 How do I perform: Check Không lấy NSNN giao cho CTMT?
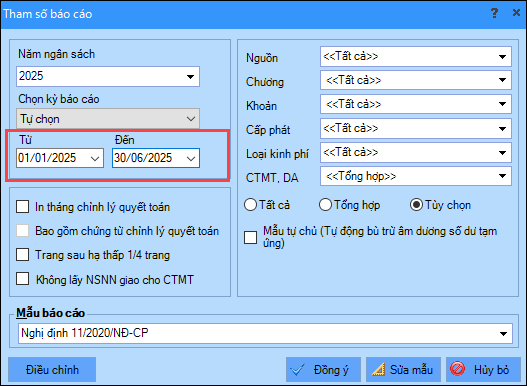23,279
